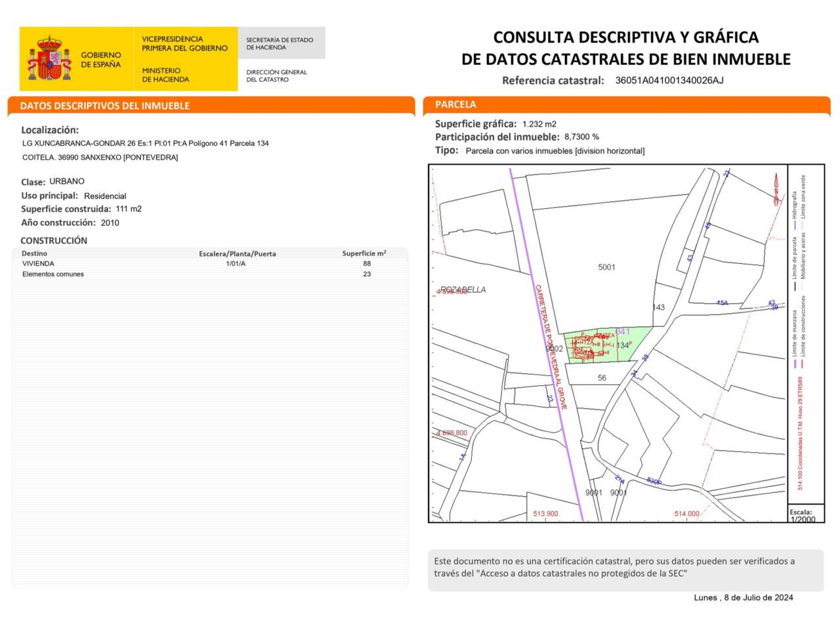
Task: Click the SEC verification notice text
Action: tap(614, 567)
